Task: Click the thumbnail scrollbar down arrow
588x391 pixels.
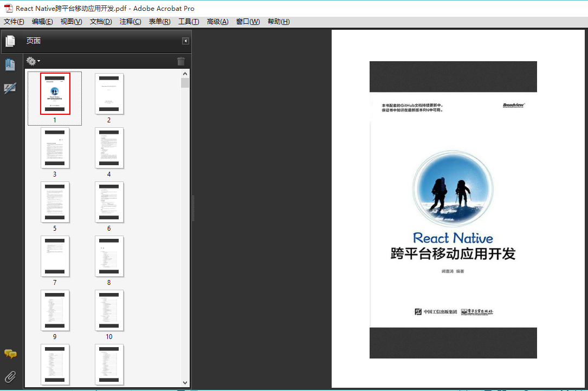Action: 185,383
